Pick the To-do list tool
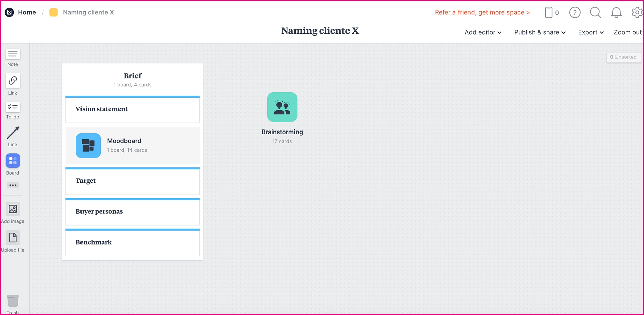This screenshot has height=315, width=644. pyautogui.click(x=13, y=107)
